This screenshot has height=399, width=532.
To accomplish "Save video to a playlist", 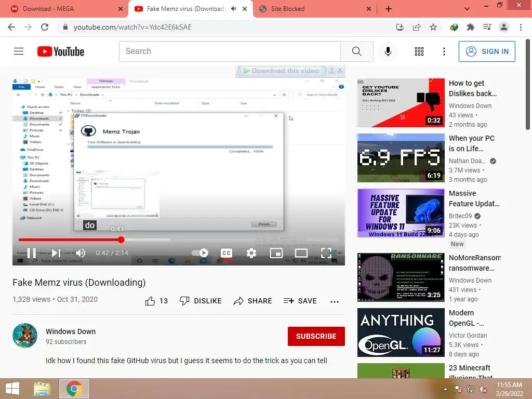I will tap(300, 301).
